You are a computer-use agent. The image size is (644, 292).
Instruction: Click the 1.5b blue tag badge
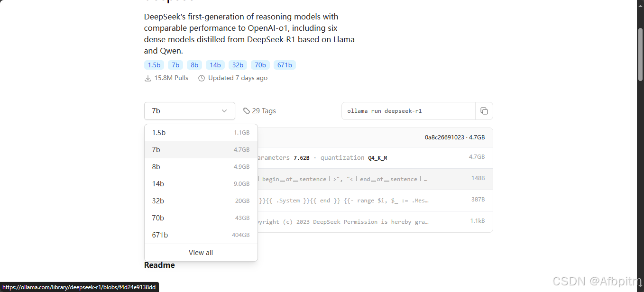(x=154, y=65)
